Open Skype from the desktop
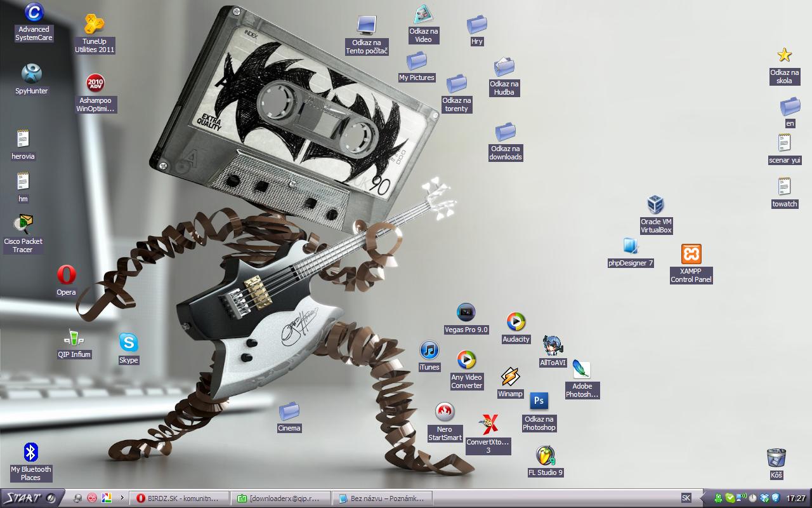Viewport: 812px width, 508px height. pyautogui.click(x=128, y=349)
